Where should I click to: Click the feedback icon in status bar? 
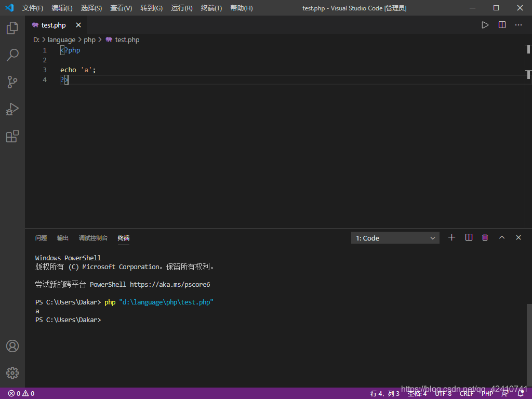[505, 394]
